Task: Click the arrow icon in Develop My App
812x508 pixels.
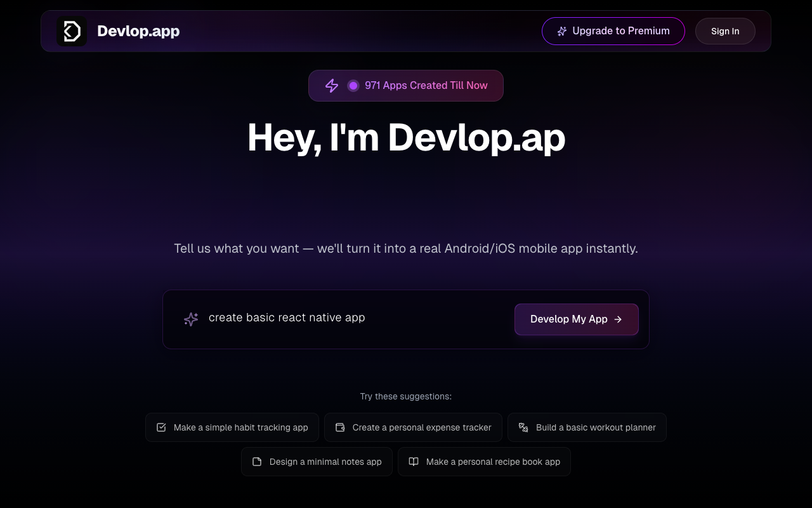Action: [x=619, y=319]
